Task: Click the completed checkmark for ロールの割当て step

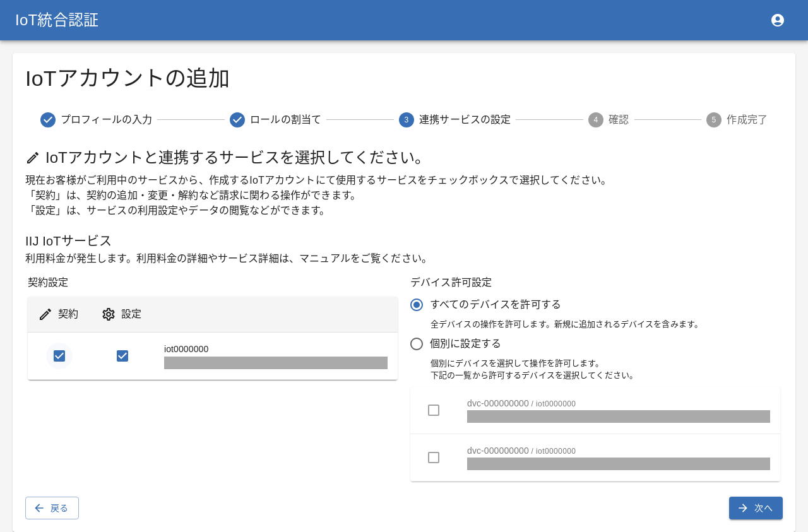Action: (237, 120)
